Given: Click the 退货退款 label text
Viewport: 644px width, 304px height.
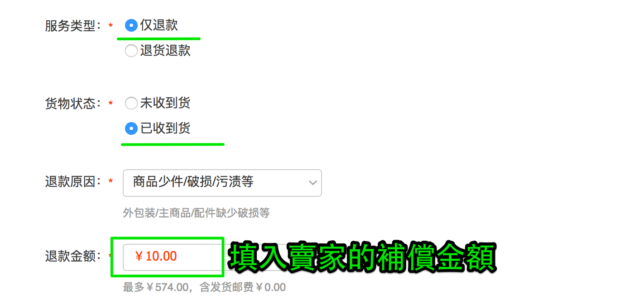Looking at the screenshot, I should [x=165, y=51].
